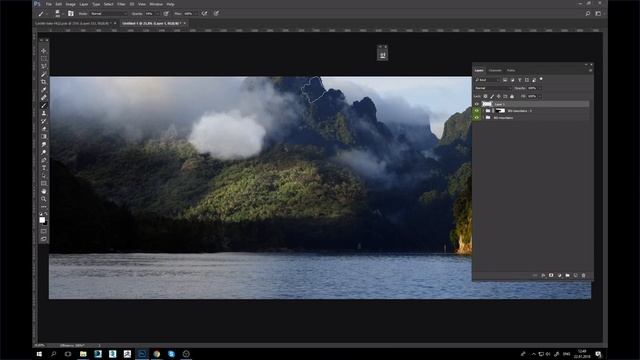Open the workspace switcher icon
Viewport: 640px width, 360px height.
pyautogui.click(x=598, y=13)
